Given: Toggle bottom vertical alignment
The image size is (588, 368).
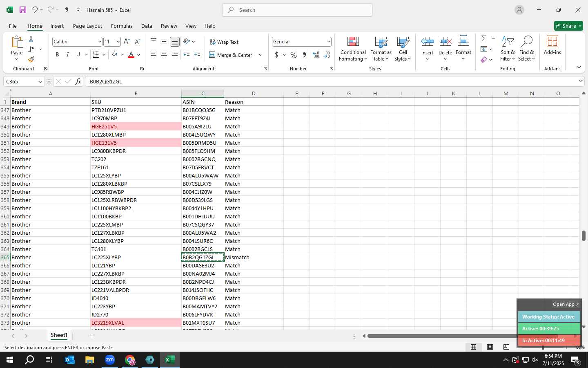Looking at the screenshot, I should pos(174,42).
